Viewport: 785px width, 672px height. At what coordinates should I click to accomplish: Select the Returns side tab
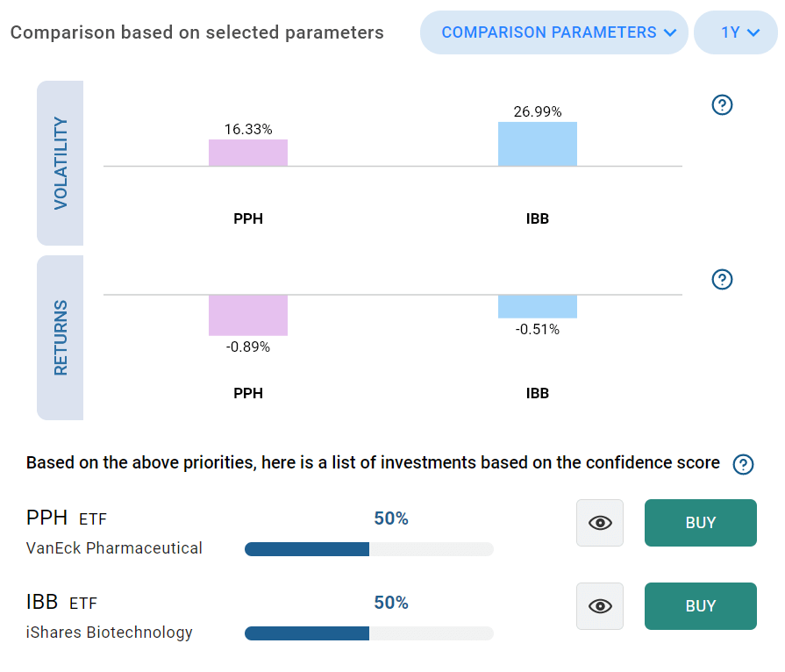pyautogui.click(x=60, y=338)
